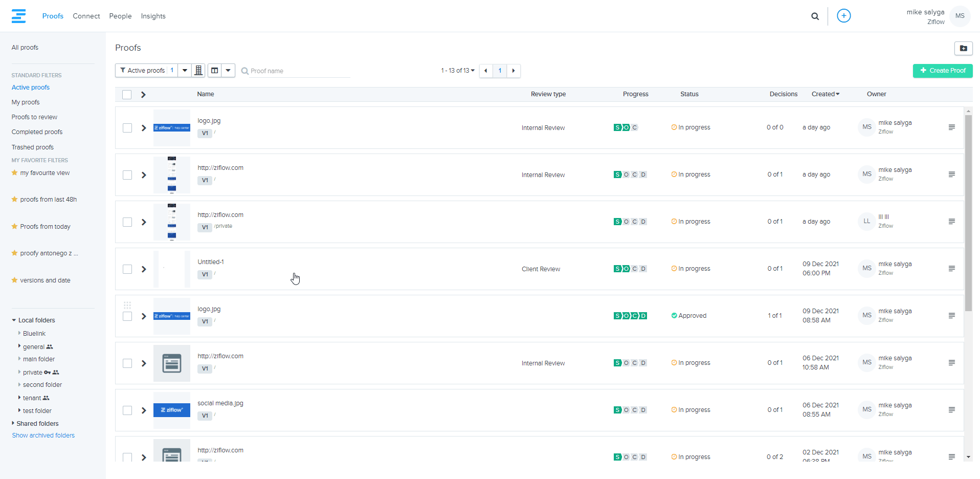Viewport: 980px width, 479px height.
Task: Open the Insights tab
Action: pos(153,16)
